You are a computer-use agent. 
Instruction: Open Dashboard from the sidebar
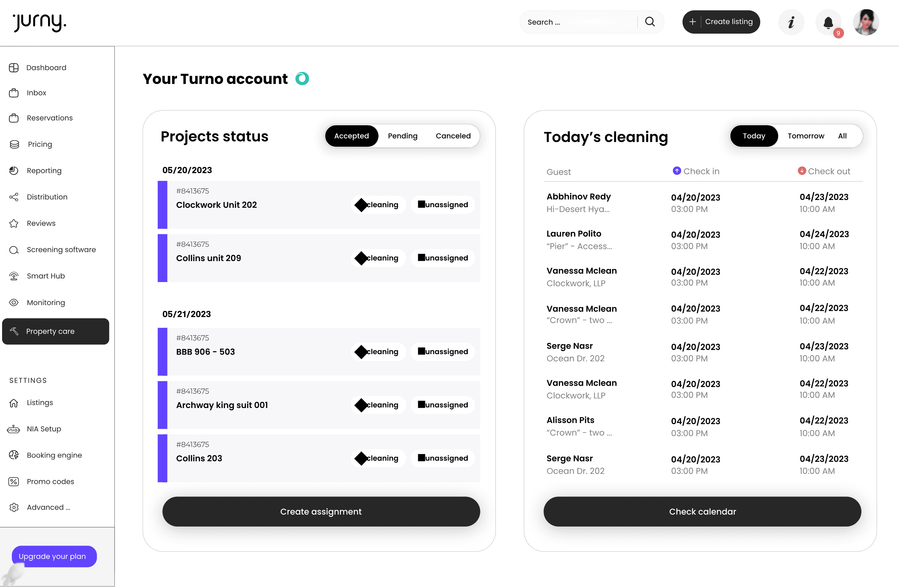coord(46,67)
